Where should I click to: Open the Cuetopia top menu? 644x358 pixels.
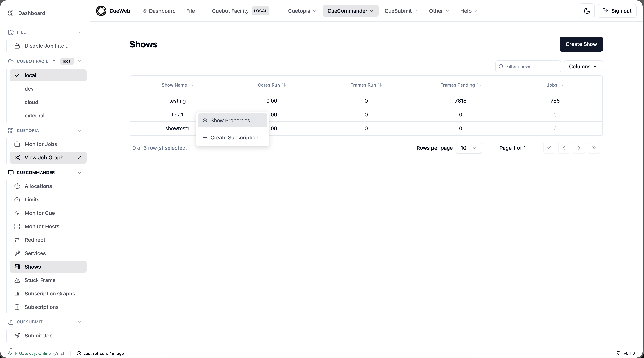pos(302,11)
